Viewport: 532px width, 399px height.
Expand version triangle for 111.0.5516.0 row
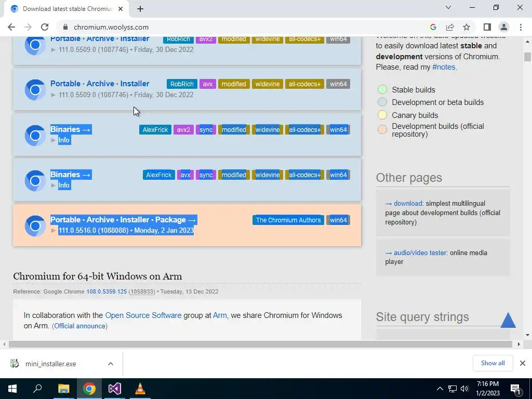tap(54, 230)
